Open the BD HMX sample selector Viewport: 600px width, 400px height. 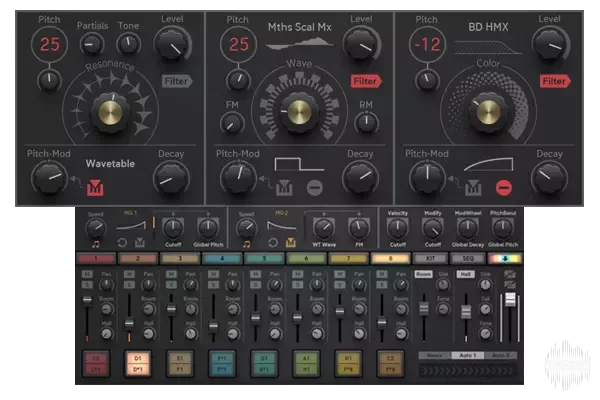488,27
